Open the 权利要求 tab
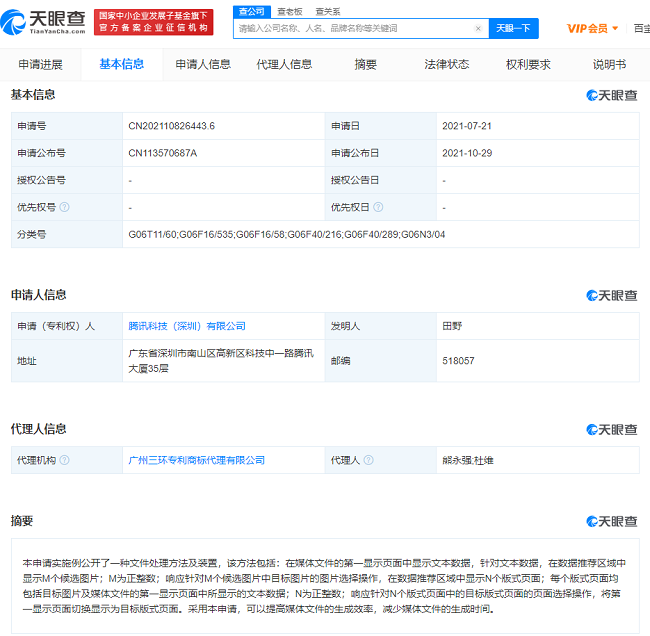The image size is (650, 636). click(x=528, y=65)
